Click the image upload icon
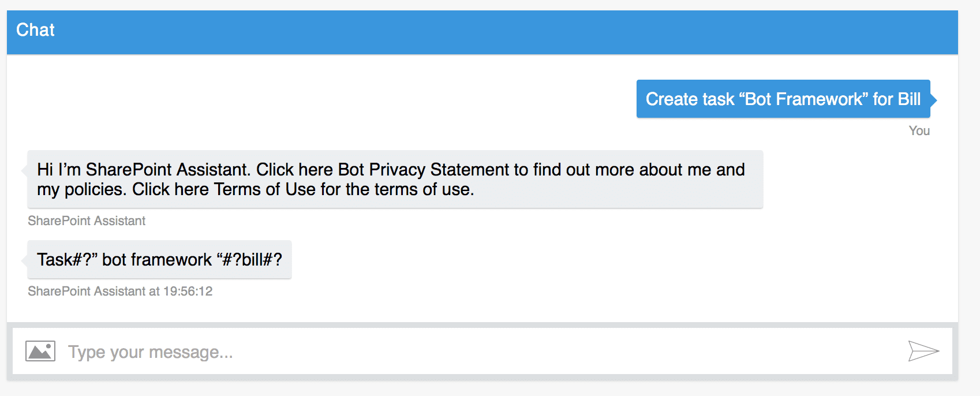Viewport: 980px width, 396px height. coord(40,351)
